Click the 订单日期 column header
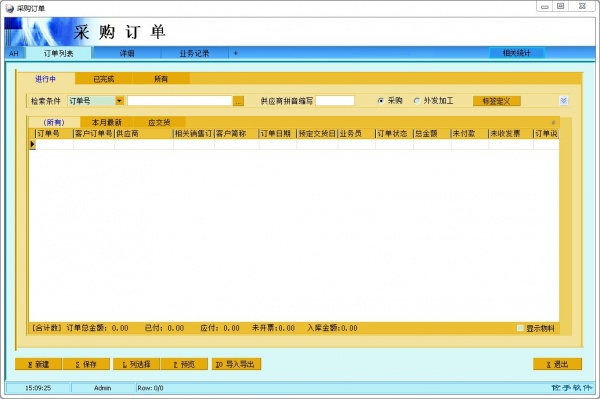 coord(278,134)
